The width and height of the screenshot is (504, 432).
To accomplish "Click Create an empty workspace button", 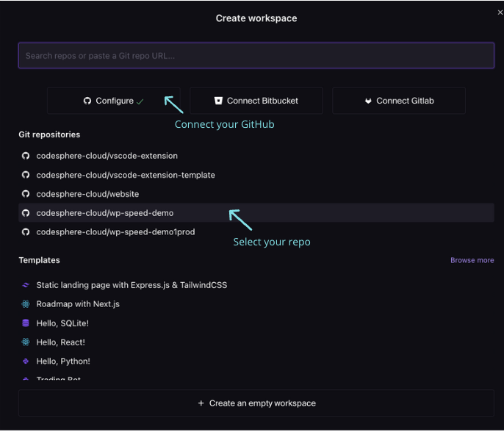I will coord(256,403).
